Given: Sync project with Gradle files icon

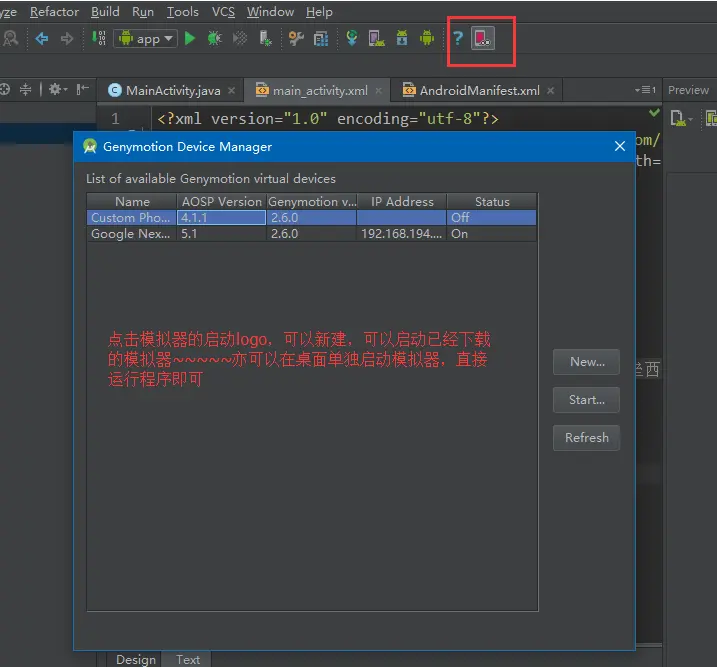Looking at the screenshot, I should click(352, 38).
